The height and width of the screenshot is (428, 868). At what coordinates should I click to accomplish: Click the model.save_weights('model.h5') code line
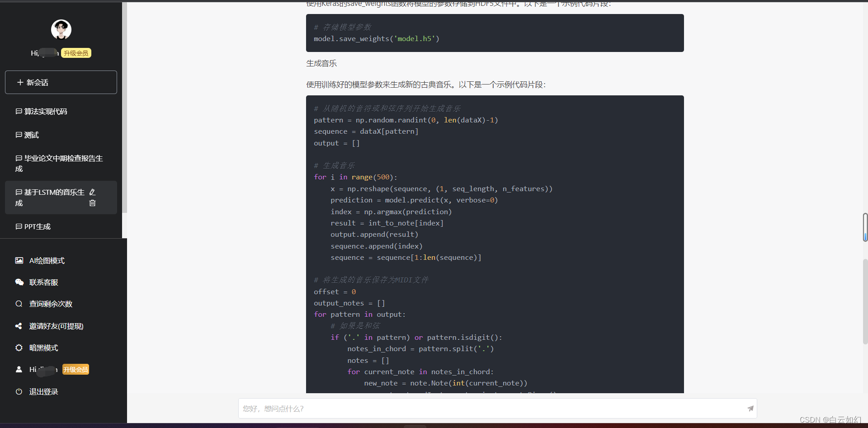(x=377, y=39)
